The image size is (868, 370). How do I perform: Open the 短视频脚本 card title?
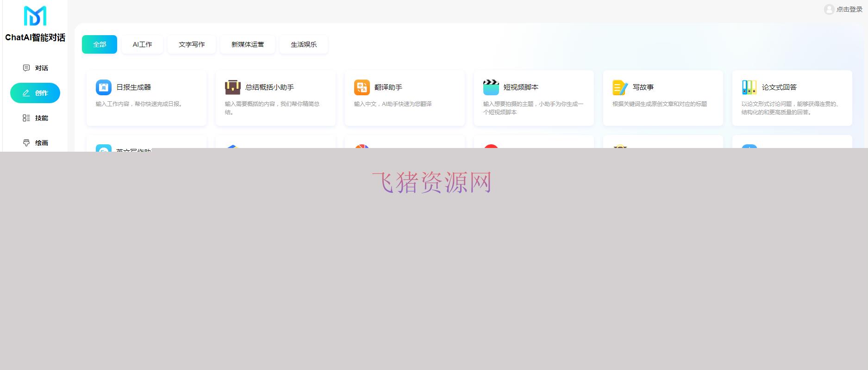pyautogui.click(x=521, y=87)
